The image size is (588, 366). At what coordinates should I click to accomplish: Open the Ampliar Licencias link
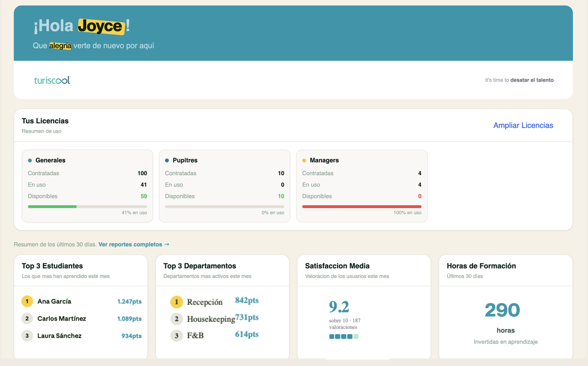(x=523, y=125)
